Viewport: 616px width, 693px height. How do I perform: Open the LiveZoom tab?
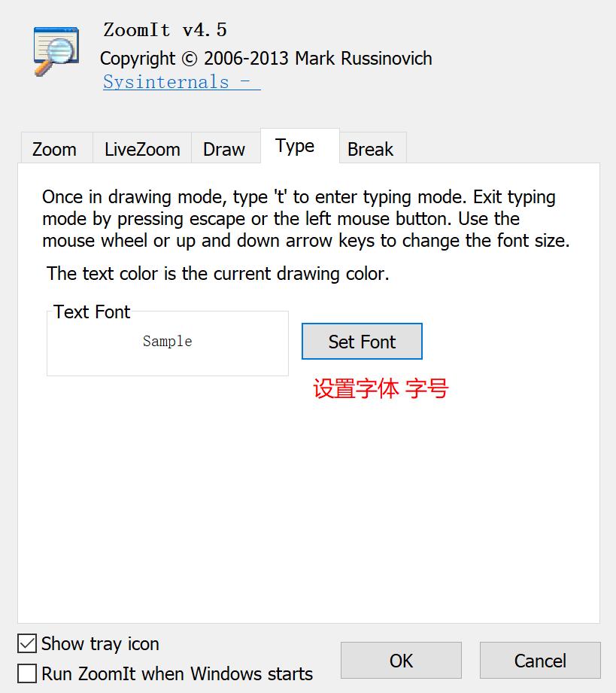coord(142,149)
